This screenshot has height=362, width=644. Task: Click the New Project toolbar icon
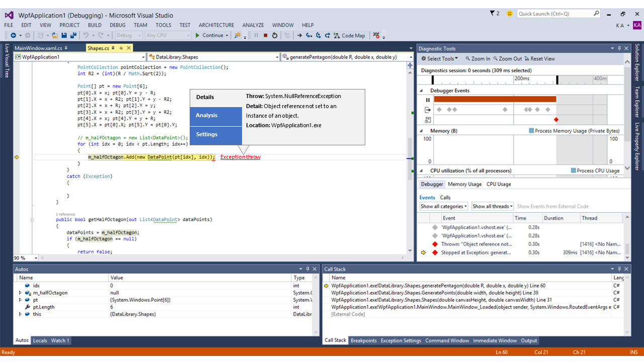tap(41, 35)
